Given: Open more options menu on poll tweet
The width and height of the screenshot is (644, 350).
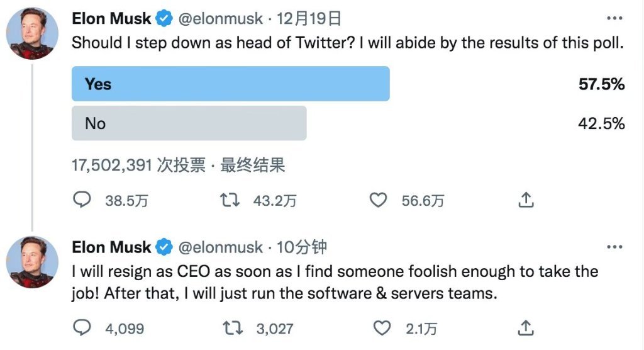Looking at the screenshot, I should click(x=614, y=18).
